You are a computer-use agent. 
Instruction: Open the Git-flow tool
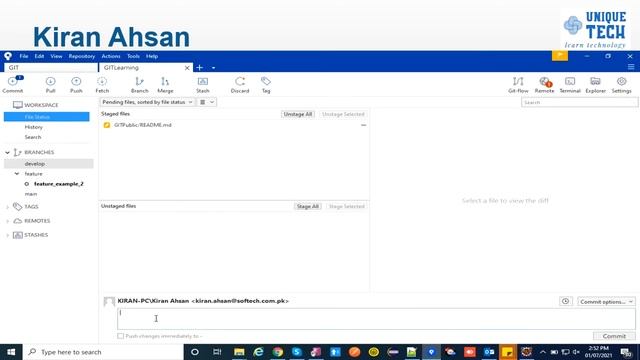point(518,84)
